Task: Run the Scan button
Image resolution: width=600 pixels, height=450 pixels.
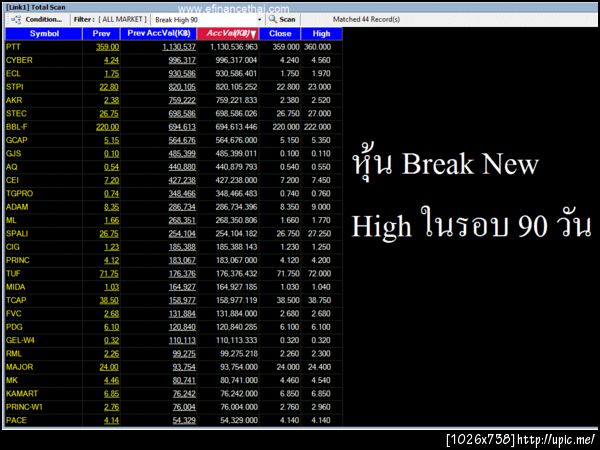Action: [282, 20]
